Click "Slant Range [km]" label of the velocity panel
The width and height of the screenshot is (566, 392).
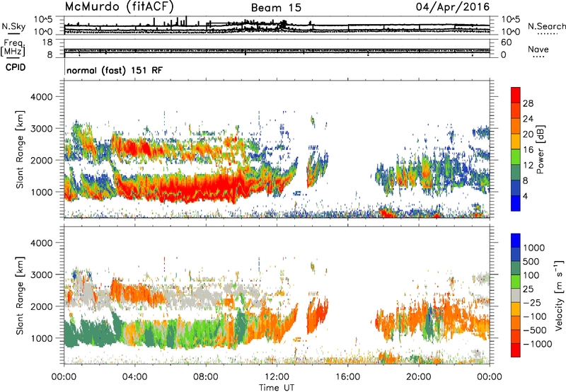[x=20, y=295]
